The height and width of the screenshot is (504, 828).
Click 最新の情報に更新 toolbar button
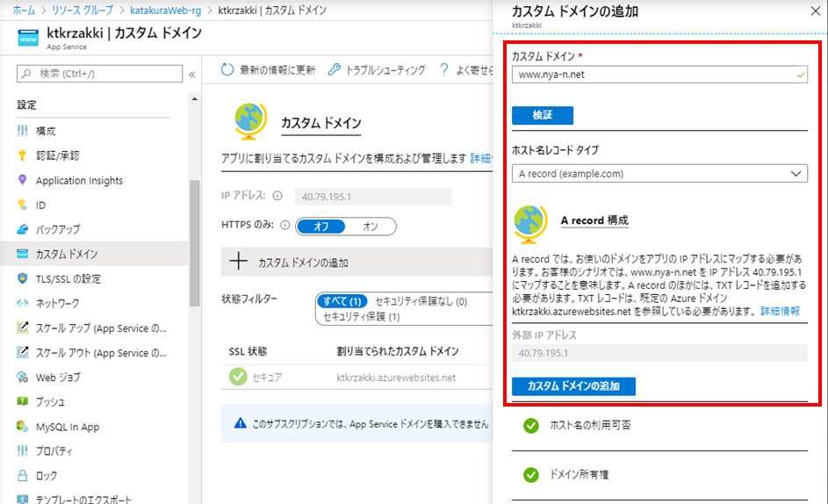click(x=269, y=69)
